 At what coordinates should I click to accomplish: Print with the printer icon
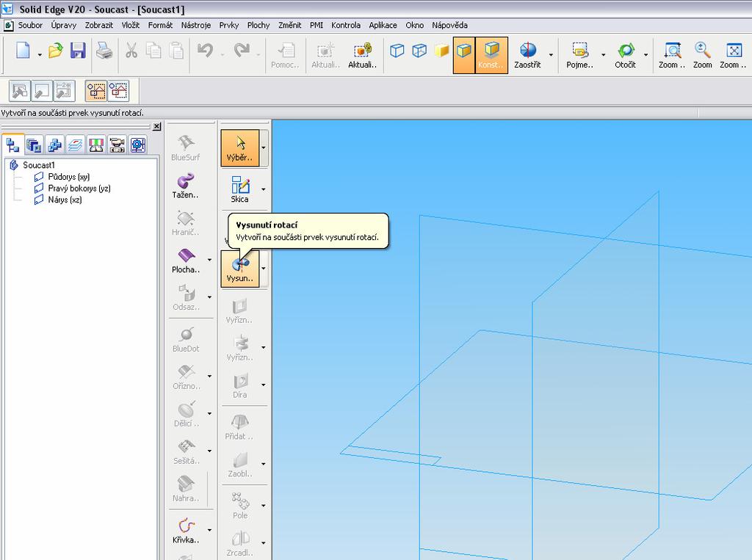coord(104,51)
